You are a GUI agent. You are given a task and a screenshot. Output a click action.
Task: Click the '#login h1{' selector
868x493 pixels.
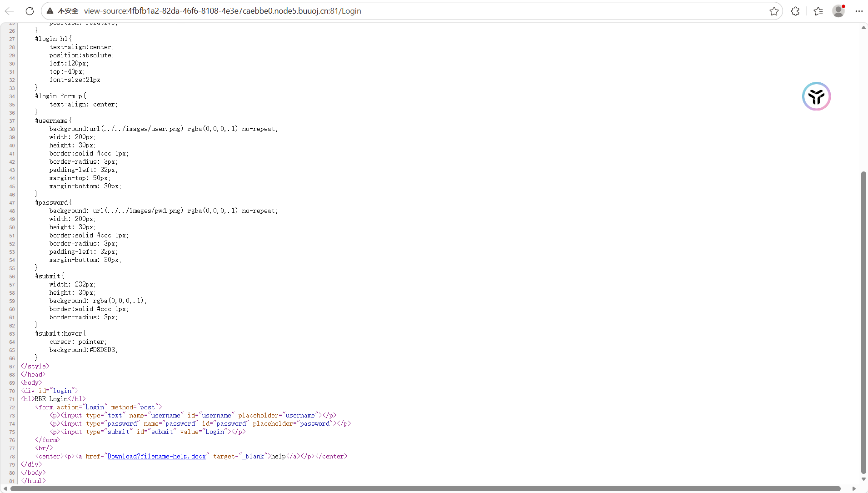click(53, 39)
